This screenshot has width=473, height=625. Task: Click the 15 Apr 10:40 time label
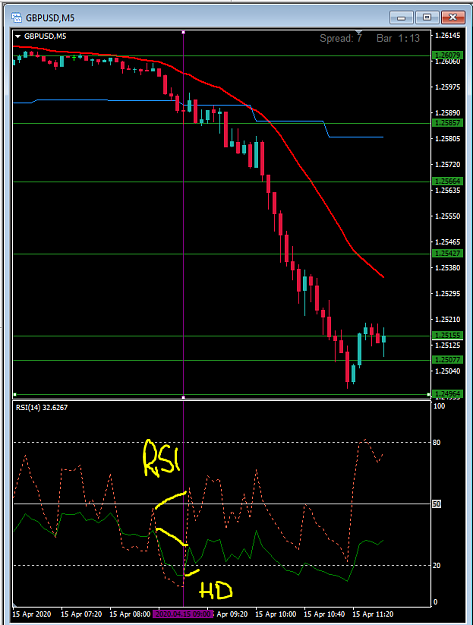(324, 614)
